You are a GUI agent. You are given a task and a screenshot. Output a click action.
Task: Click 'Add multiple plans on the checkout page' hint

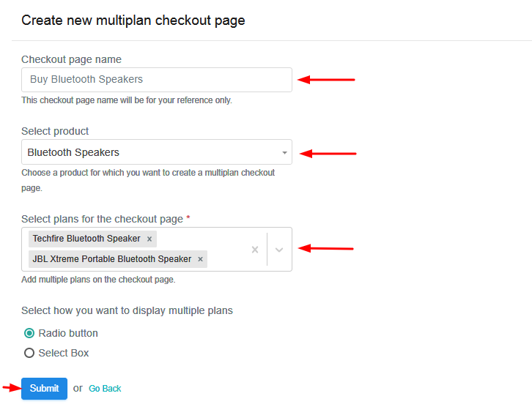(x=98, y=280)
